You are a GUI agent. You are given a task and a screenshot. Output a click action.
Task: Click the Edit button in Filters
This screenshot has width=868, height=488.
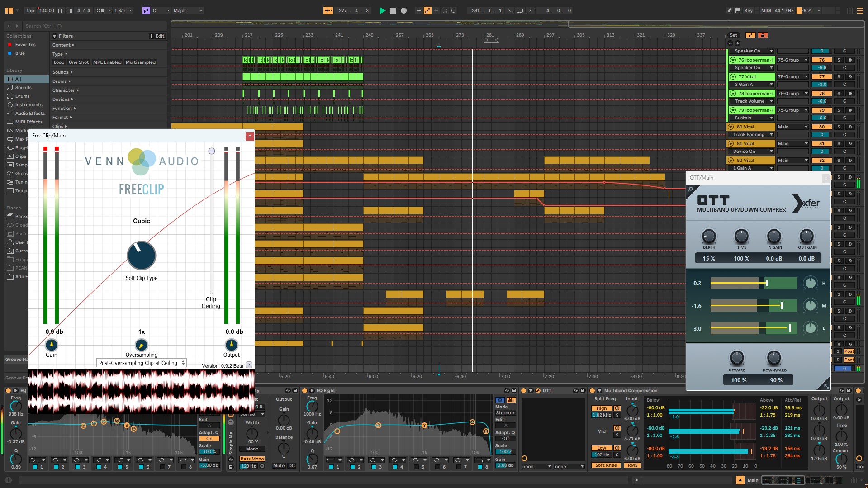(157, 36)
